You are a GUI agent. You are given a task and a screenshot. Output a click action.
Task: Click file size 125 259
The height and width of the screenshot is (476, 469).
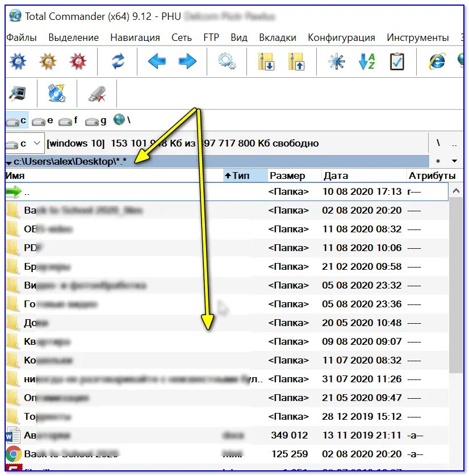tap(289, 454)
